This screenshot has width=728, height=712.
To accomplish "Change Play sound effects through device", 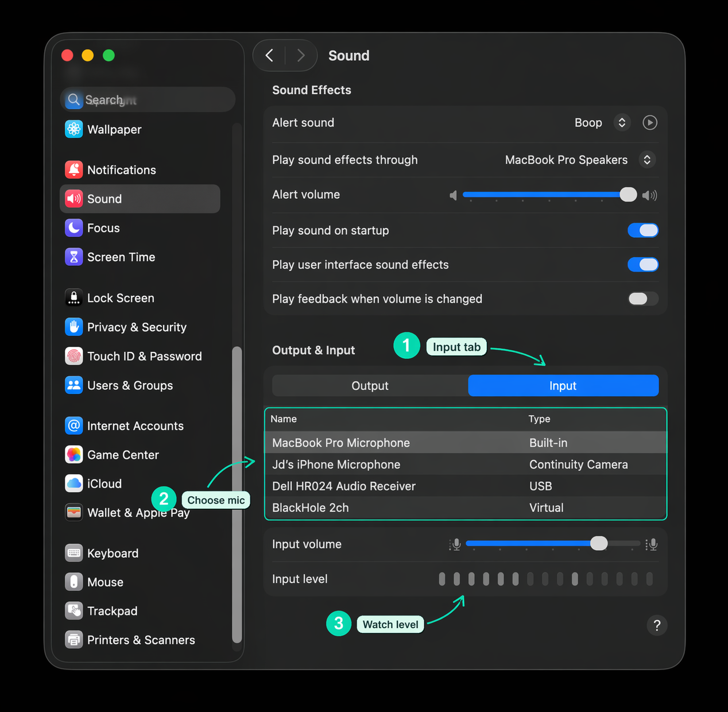I will tap(648, 160).
